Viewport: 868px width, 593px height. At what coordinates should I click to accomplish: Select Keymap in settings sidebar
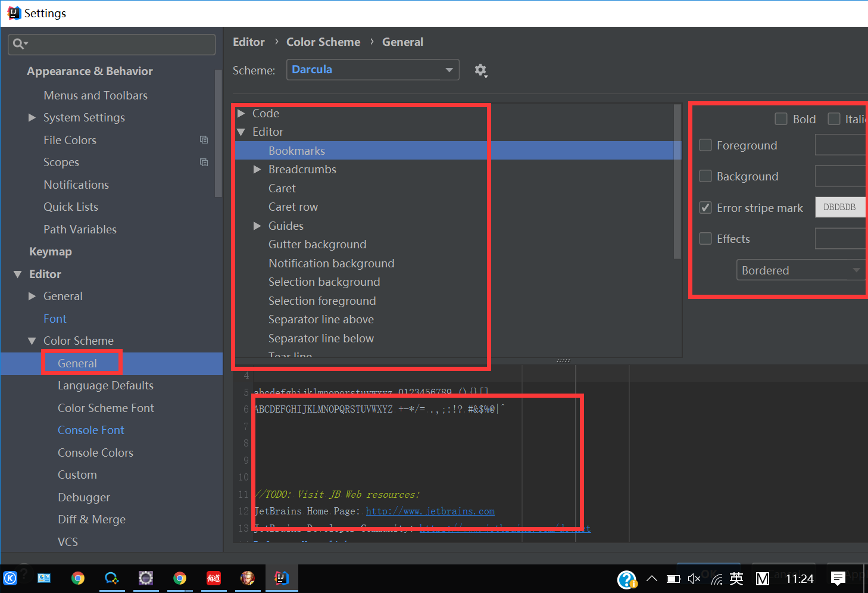[51, 251]
